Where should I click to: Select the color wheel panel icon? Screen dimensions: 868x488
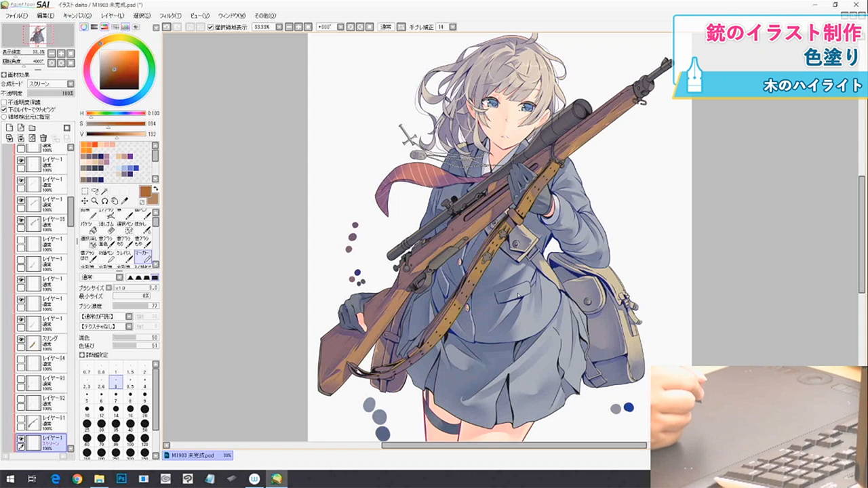click(x=84, y=27)
